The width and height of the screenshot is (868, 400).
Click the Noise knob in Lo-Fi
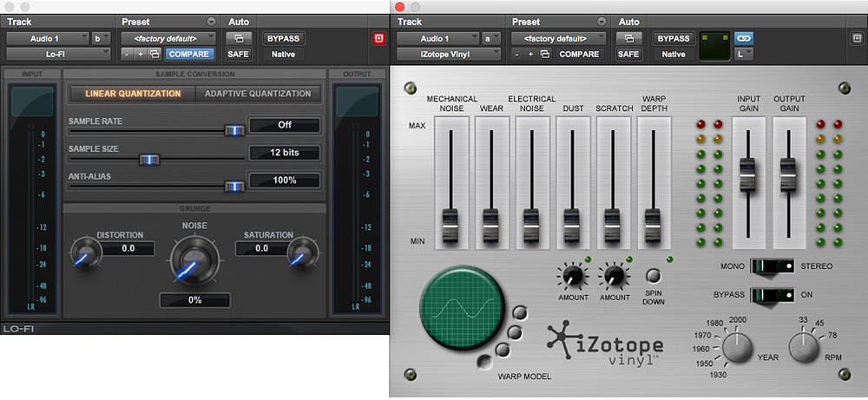(194, 259)
